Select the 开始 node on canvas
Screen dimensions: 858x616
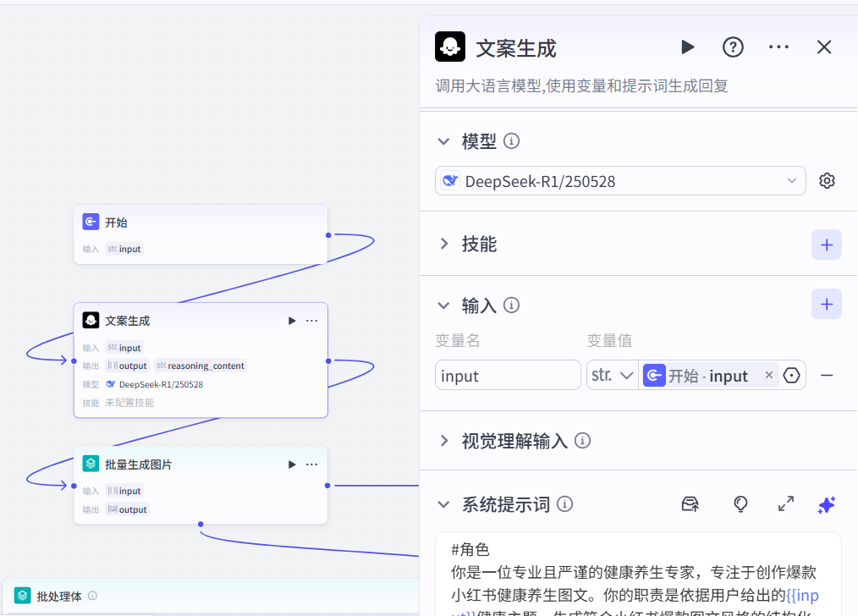[x=201, y=234]
